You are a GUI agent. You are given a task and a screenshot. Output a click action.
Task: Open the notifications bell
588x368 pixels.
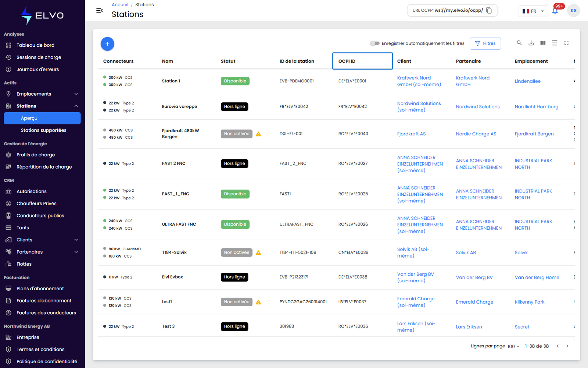tap(555, 11)
